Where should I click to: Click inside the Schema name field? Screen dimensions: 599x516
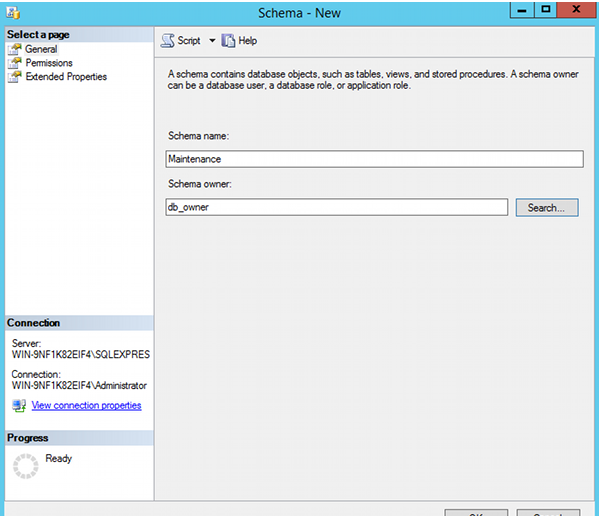[x=374, y=159]
